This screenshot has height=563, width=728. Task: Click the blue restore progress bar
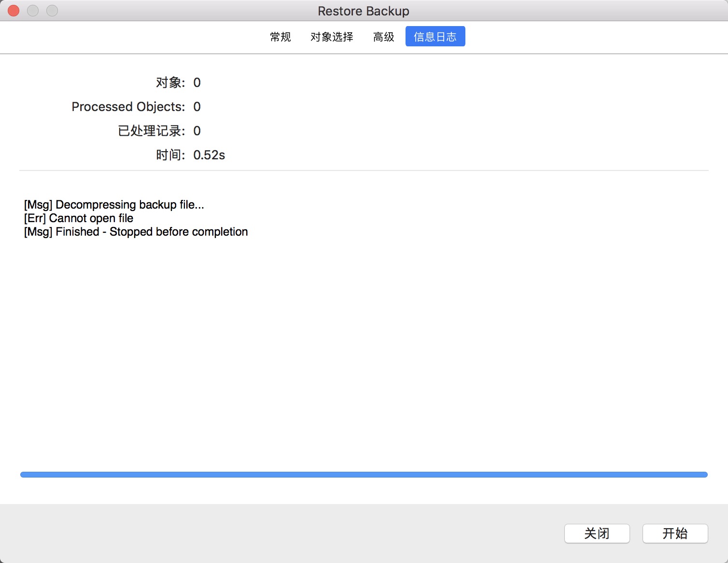point(364,475)
